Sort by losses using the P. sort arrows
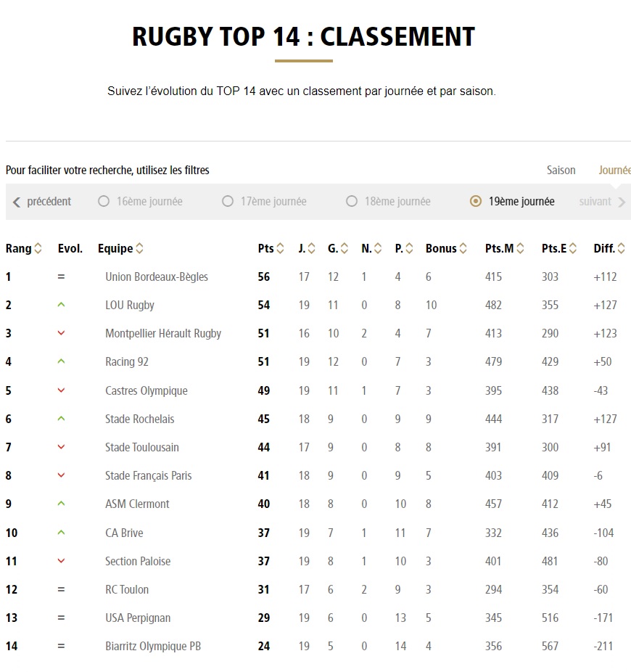Viewport: 631px width, 672px height. click(x=409, y=248)
